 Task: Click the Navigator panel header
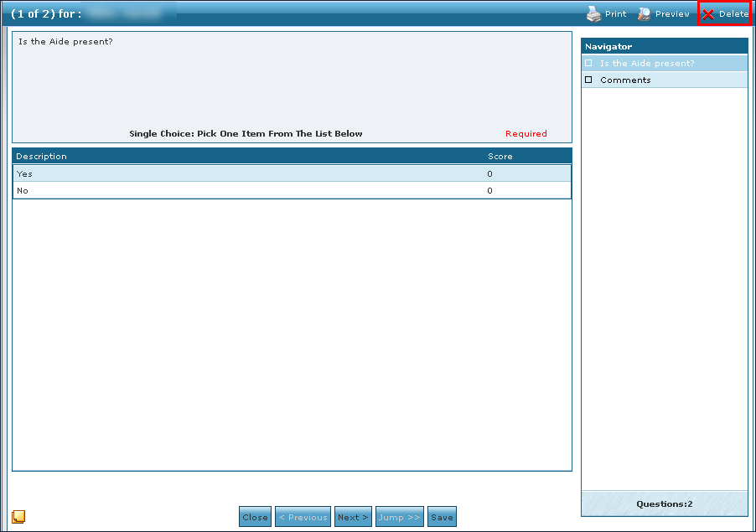pos(664,47)
